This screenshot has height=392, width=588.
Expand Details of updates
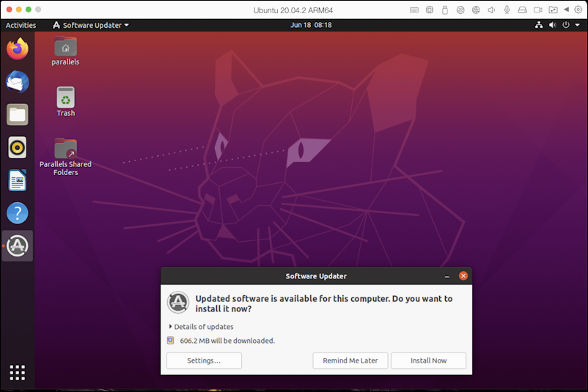(x=201, y=327)
